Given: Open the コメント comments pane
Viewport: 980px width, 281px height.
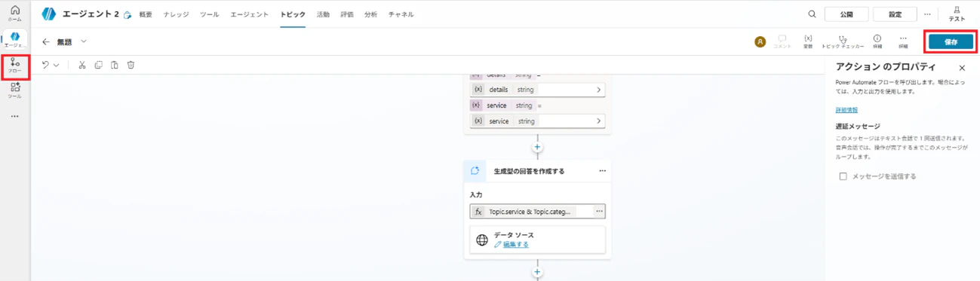Looking at the screenshot, I should pyautogui.click(x=782, y=42).
